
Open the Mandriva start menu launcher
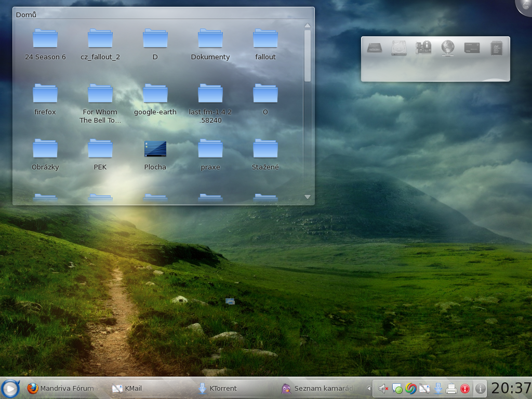10,388
